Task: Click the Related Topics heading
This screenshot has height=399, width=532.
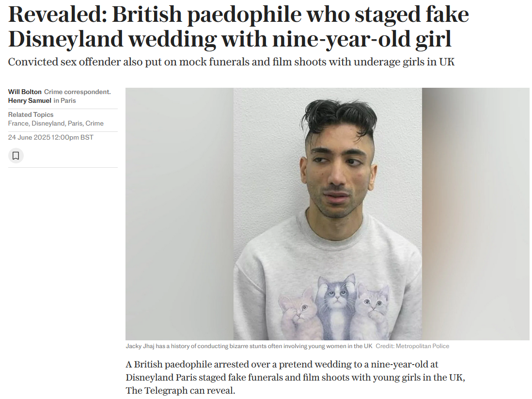Action: [31, 114]
